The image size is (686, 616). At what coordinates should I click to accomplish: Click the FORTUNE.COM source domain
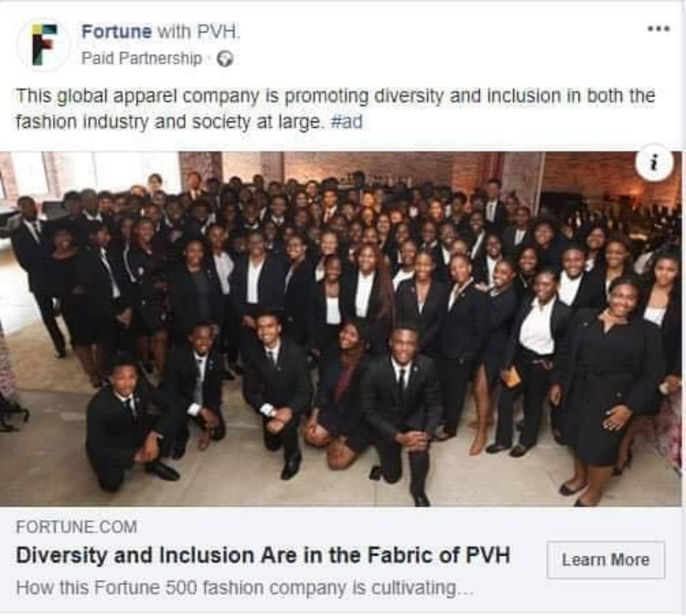76,527
